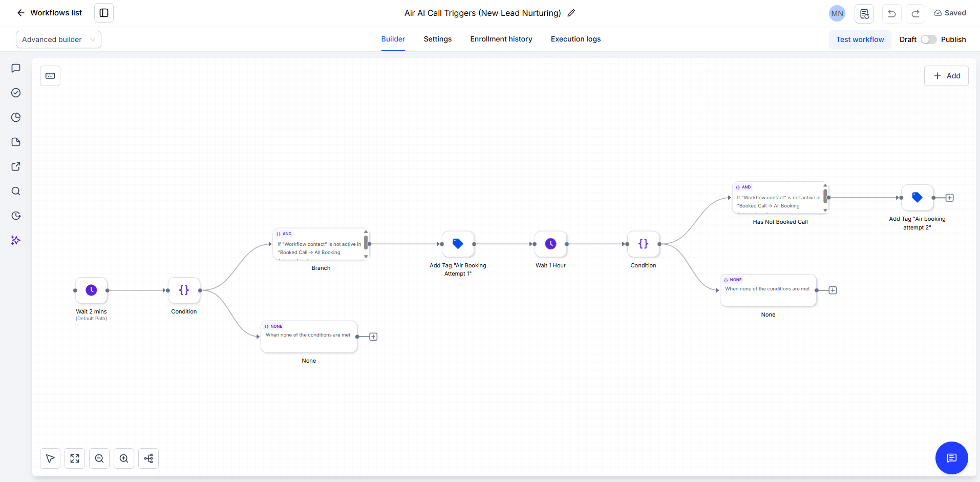Open the external link sidebar icon

click(16, 166)
